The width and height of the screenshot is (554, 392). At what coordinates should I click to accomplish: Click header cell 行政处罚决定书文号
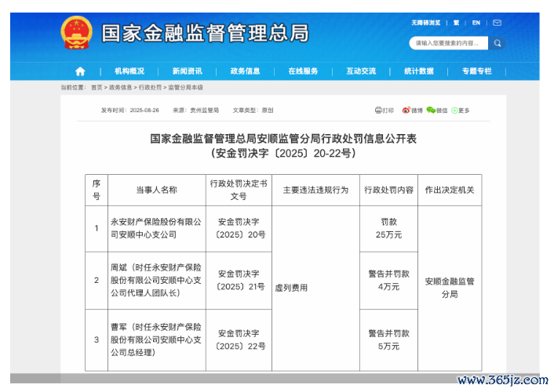tap(239, 190)
